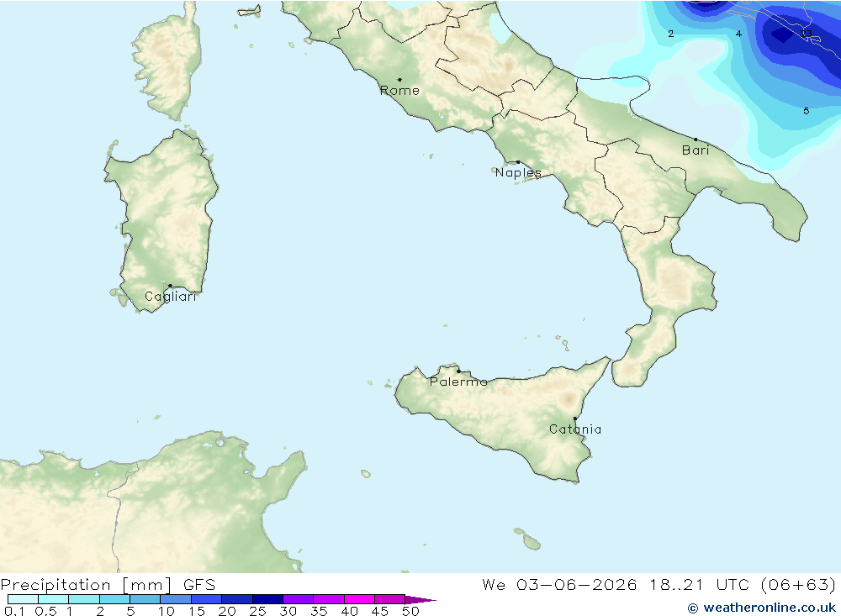This screenshot has width=841, height=616.
Task: Click the GFS model label
Action: pos(199,585)
